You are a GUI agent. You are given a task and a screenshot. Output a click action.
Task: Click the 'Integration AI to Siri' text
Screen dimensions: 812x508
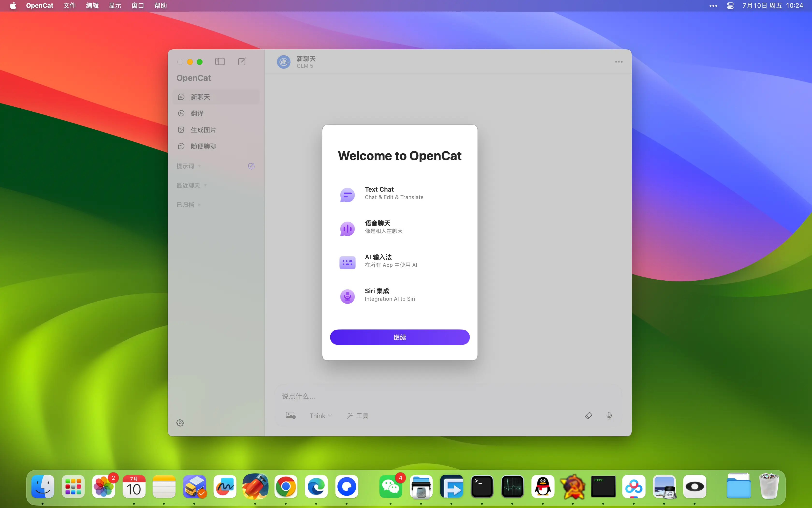(390, 299)
